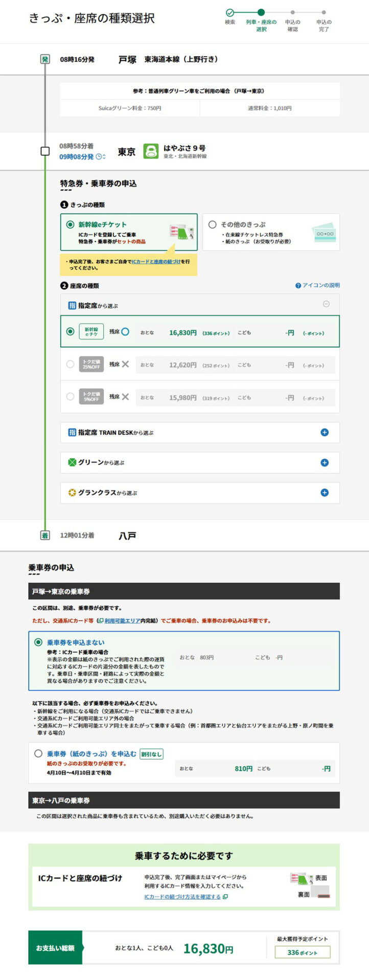369x980 pixels.
Task: Click the 新幹線eチケット IC card image
Action: [x=181, y=232]
